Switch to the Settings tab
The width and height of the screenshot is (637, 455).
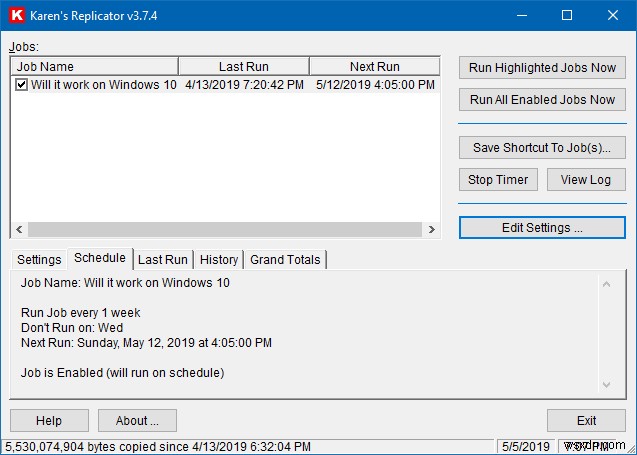(x=39, y=260)
